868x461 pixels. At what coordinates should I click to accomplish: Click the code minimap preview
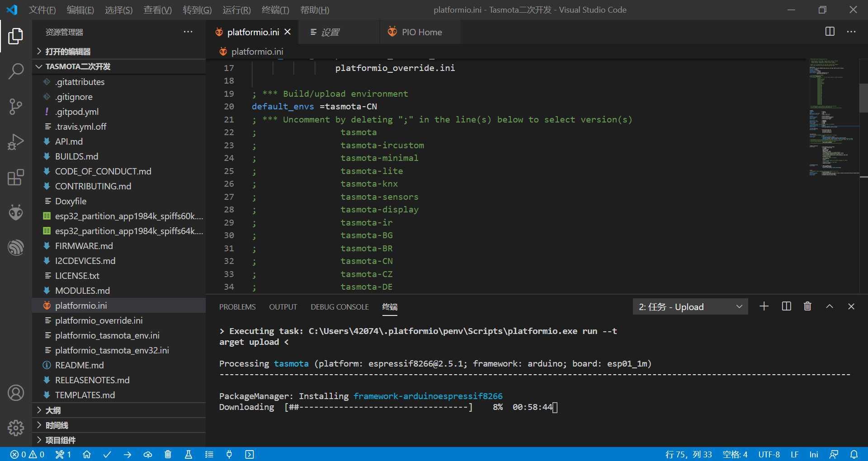[x=834, y=118]
